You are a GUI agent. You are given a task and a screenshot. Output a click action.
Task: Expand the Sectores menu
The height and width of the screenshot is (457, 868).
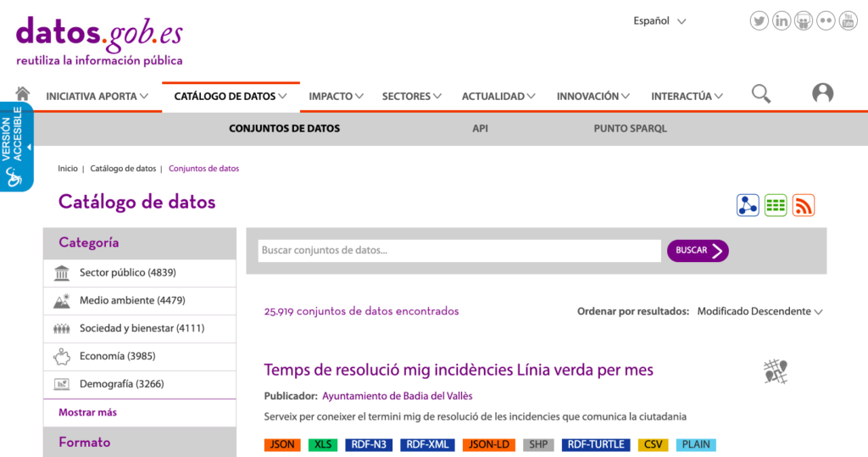(411, 97)
